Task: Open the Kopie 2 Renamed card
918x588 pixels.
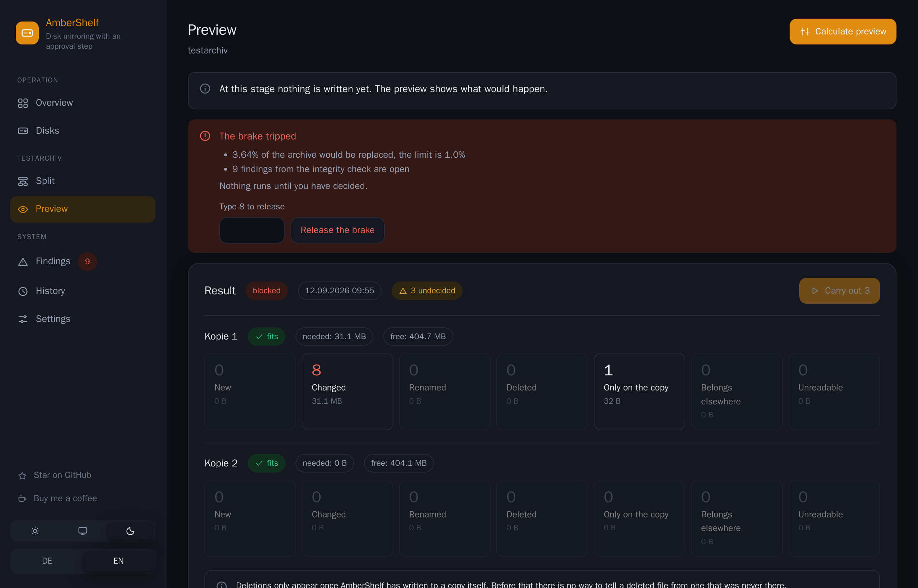Action: (445, 518)
